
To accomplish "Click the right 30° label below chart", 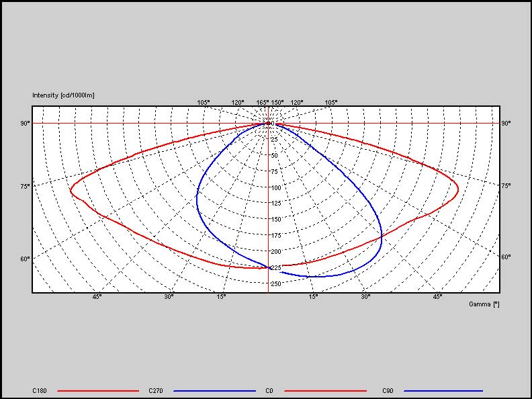I will pos(365,297).
